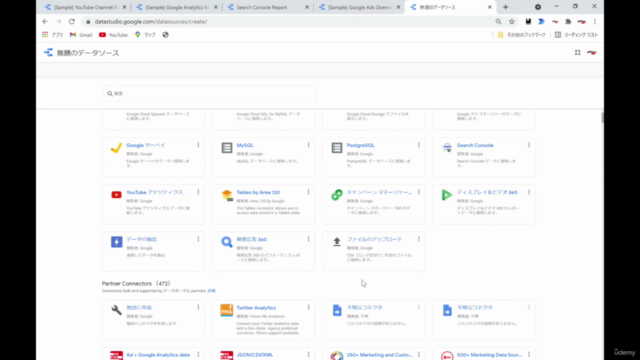The height and width of the screenshot is (360, 640).
Task: Switch to the Google Ads Overview tab
Action: [360, 7]
